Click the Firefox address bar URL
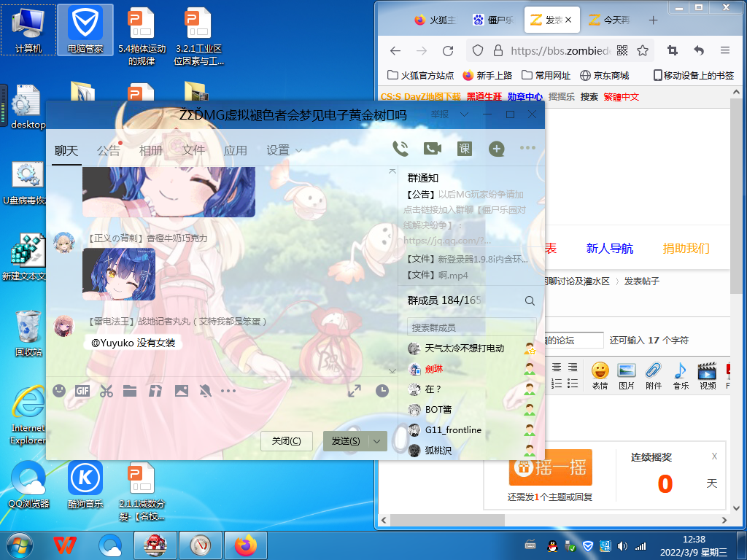747x560 pixels. click(560, 50)
